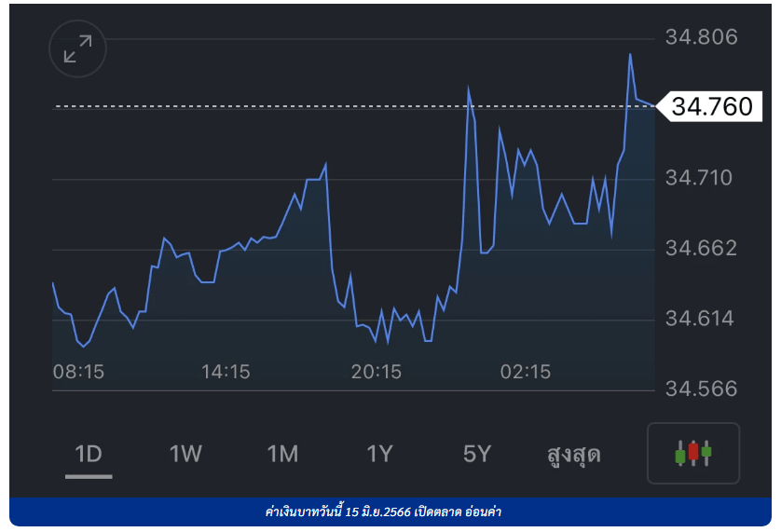
Task: Click the 08:15 time marker
Action: (78, 372)
